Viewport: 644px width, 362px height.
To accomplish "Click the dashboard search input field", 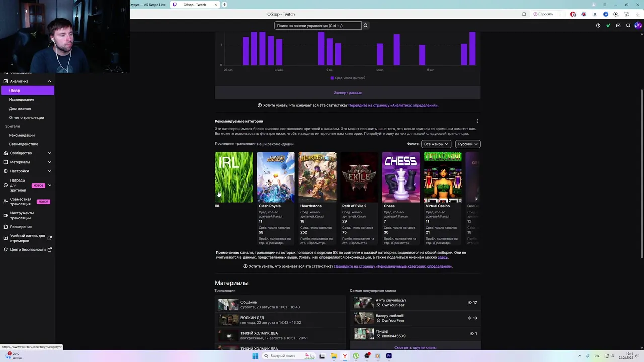I will 318,25.
